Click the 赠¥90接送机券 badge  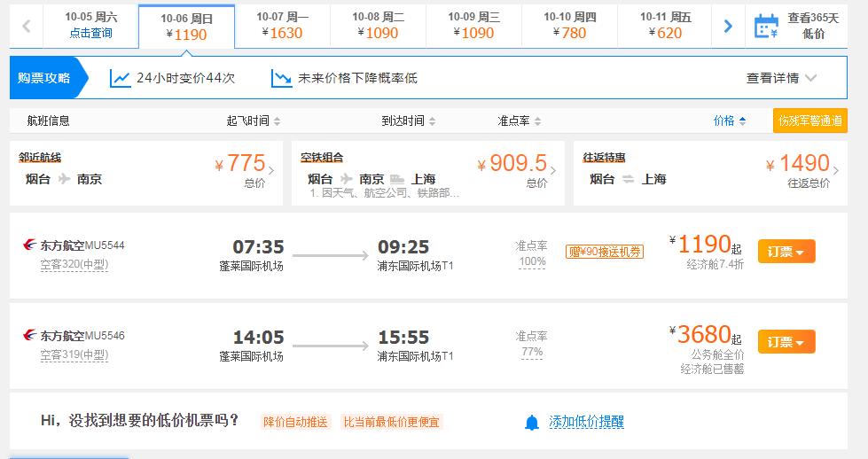604,252
